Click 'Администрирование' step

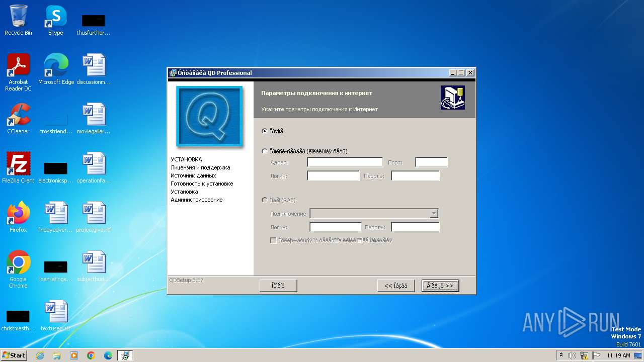196,200
